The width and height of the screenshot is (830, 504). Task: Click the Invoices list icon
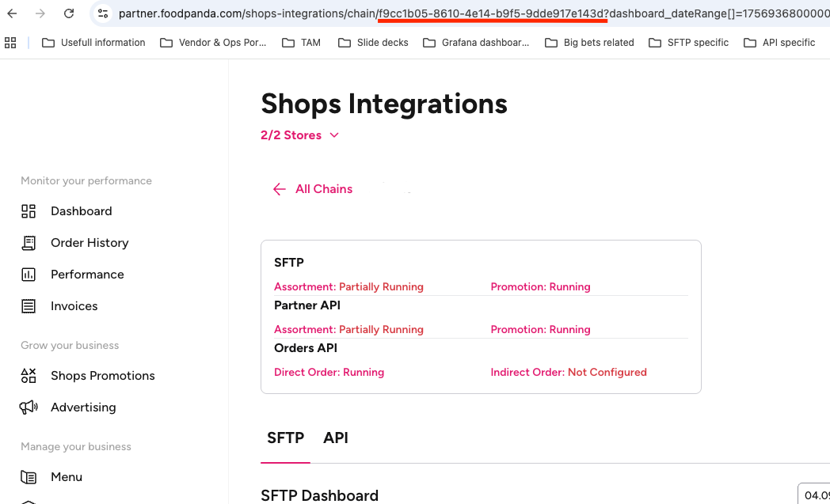(29, 306)
